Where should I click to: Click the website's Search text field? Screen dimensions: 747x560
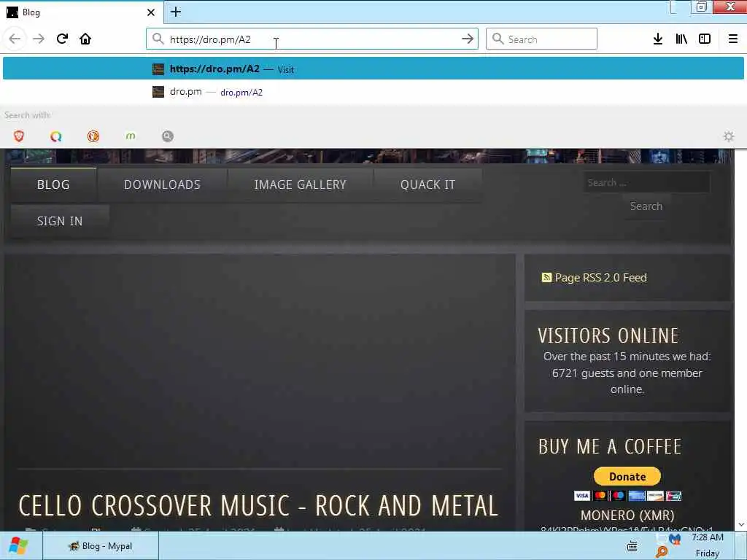[x=646, y=182]
